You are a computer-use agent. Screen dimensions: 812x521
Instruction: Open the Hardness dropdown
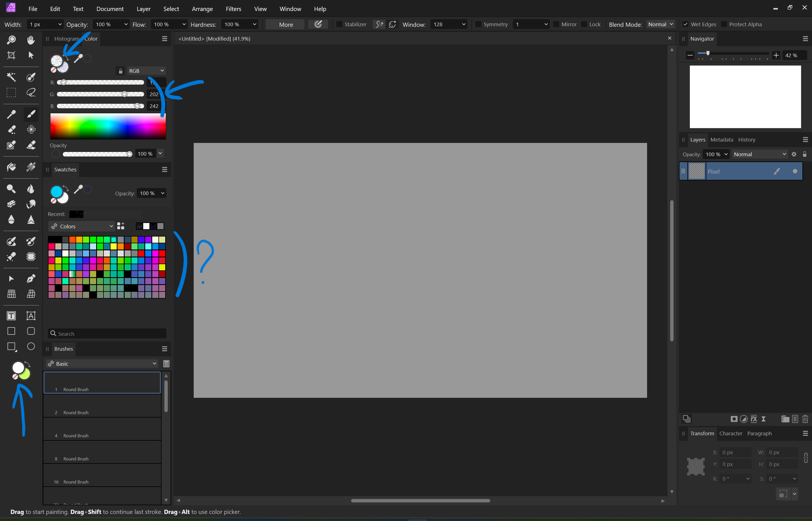(254, 24)
